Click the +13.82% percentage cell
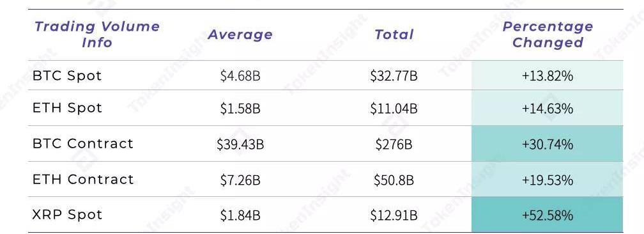This screenshot has width=644, height=234. point(548,75)
